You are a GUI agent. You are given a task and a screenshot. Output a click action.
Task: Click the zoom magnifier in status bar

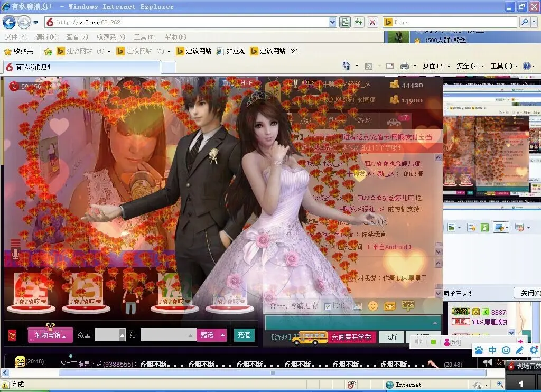pos(500,385)
